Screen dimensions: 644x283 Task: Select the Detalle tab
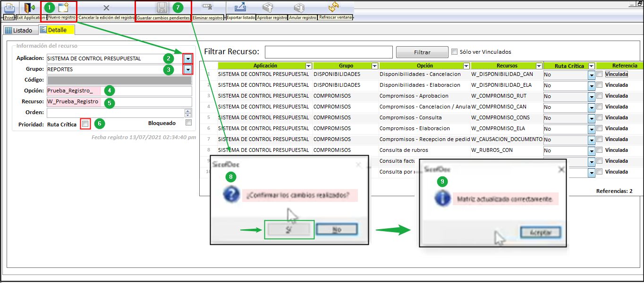57,30
